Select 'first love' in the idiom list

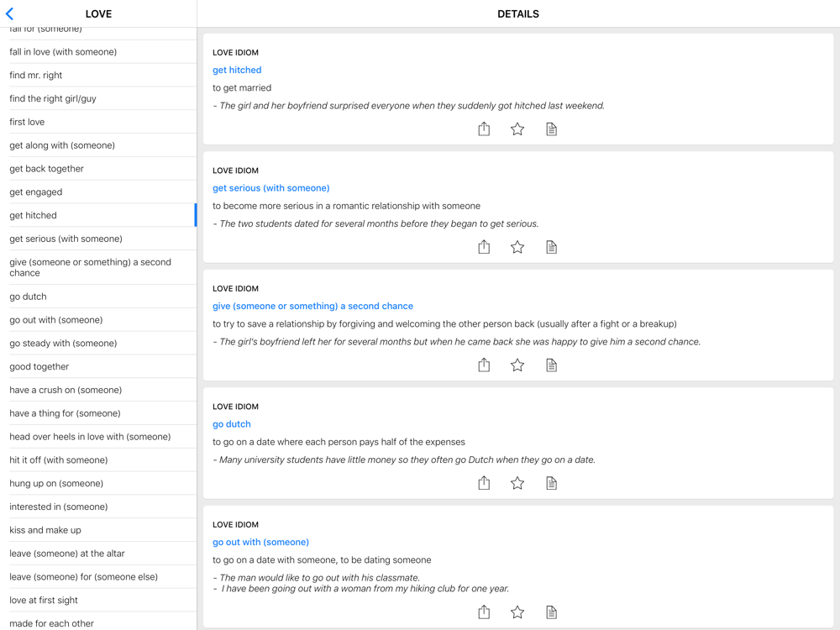click(x=27, y=122)
